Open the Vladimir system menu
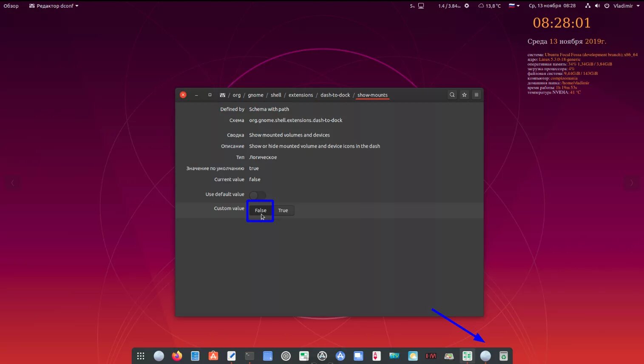Viewport: 644px width, 364px height. click(x=626, y=6)
